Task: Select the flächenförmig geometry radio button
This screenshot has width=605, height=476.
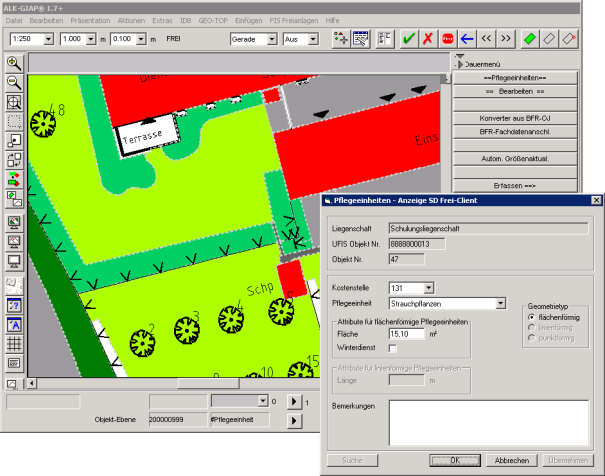Action: click(530, 317)
